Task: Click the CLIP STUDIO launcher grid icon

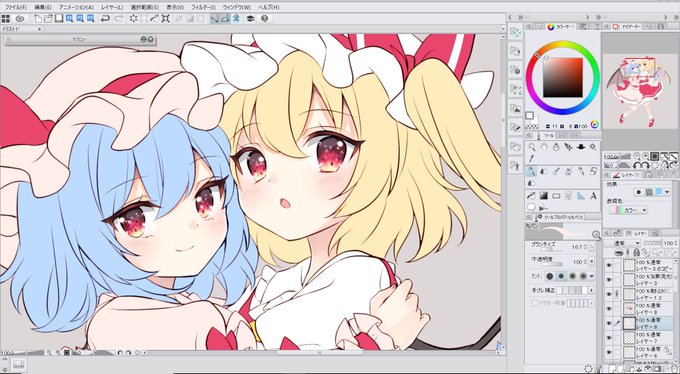Action: [x=6, y=19]
